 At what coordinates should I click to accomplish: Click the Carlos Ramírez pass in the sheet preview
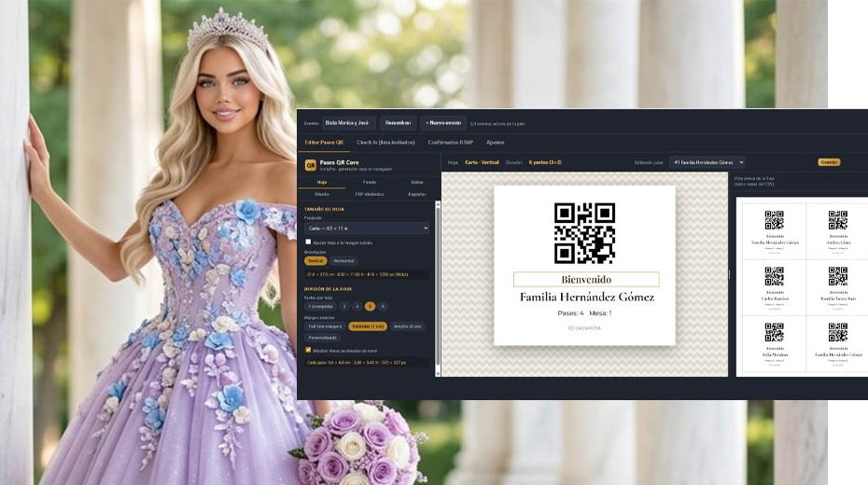point(775,287)
